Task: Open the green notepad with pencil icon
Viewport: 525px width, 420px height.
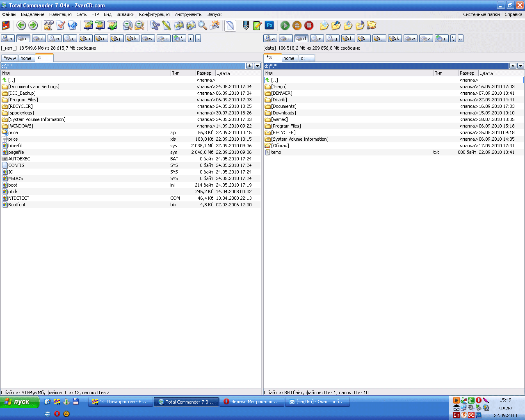Action: (x=257, y=25)
